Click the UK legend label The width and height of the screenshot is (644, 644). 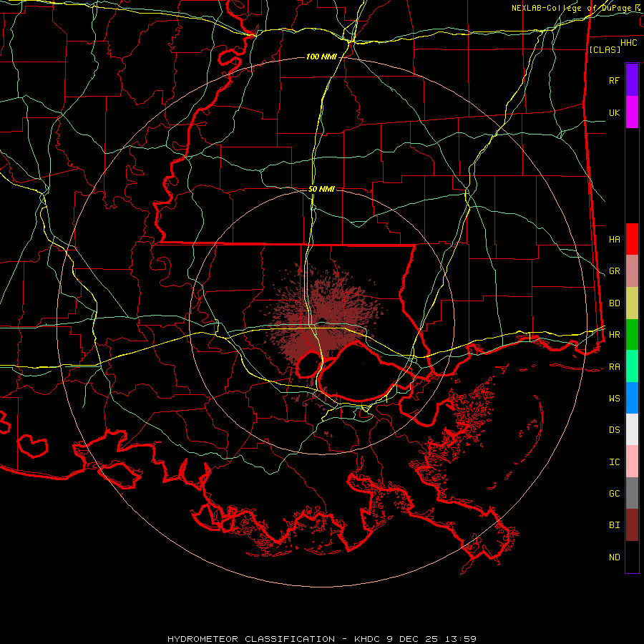click(615, 112)
